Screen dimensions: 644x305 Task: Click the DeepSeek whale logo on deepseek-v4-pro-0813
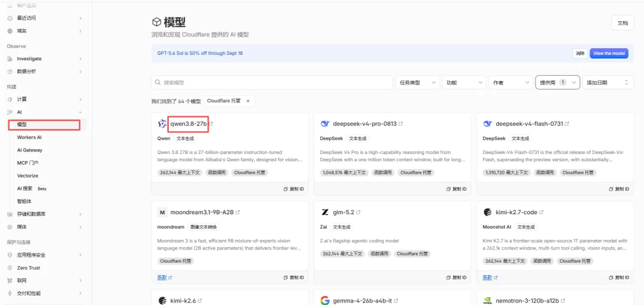pos(325,124)
